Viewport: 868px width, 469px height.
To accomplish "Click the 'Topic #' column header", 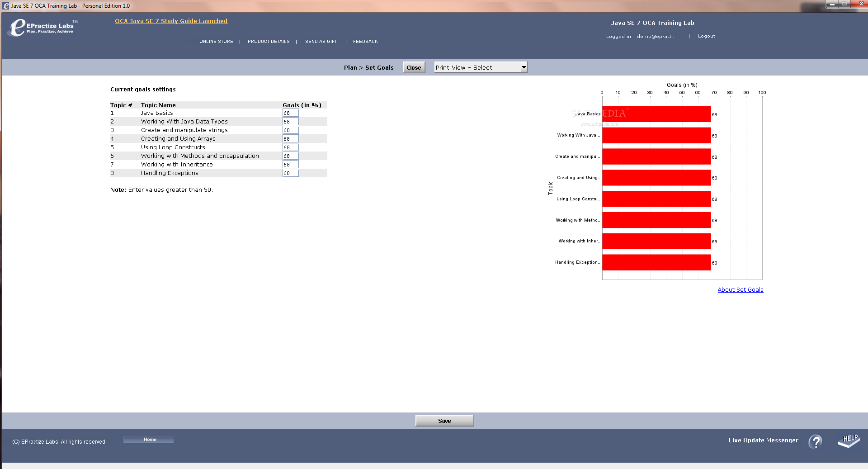I will coord(121,105).
